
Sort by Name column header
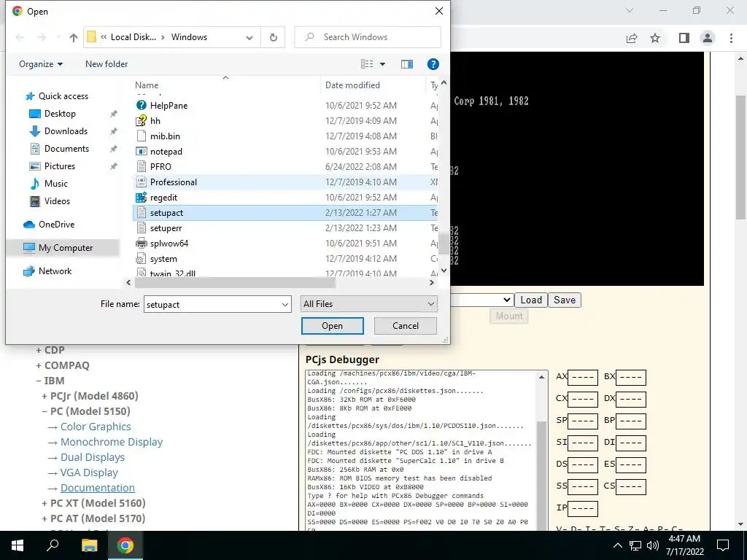click(146, 85)
